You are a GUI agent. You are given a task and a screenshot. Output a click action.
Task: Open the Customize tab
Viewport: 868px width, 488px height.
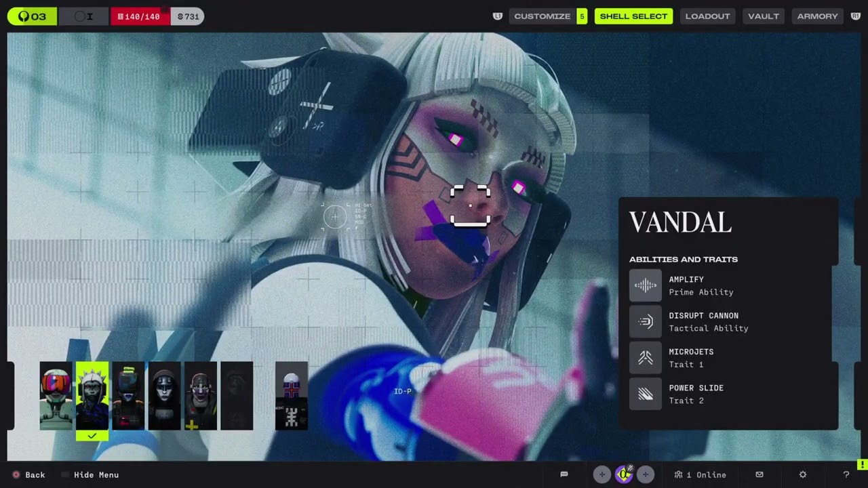[542, 16]
